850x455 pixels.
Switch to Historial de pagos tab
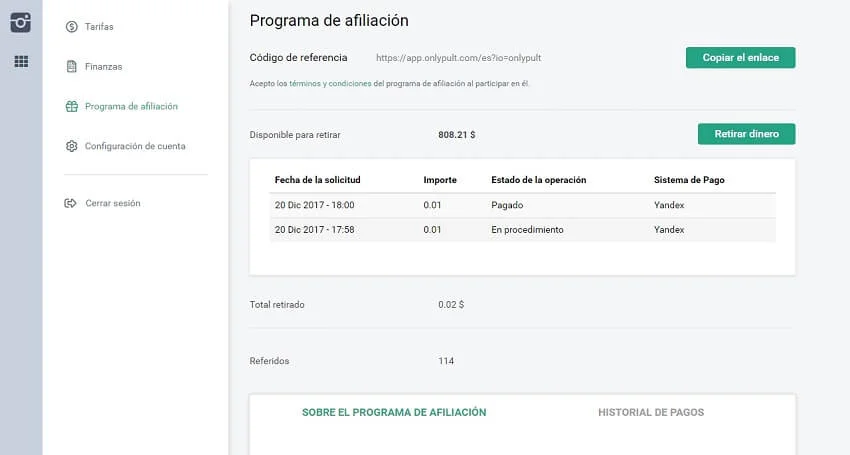pyautogui.click(x=651, y=412)
